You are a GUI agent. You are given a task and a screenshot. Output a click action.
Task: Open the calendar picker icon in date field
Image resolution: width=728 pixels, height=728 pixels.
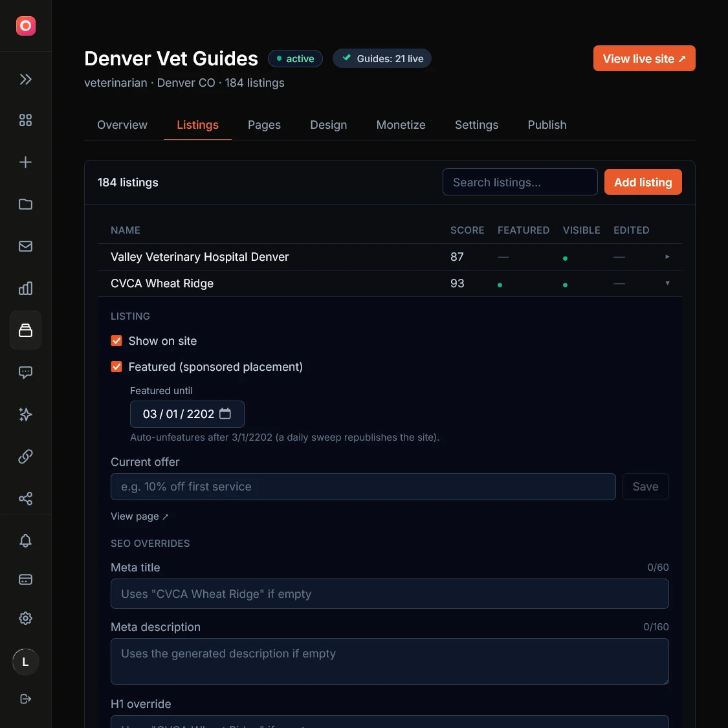point(225,414)
